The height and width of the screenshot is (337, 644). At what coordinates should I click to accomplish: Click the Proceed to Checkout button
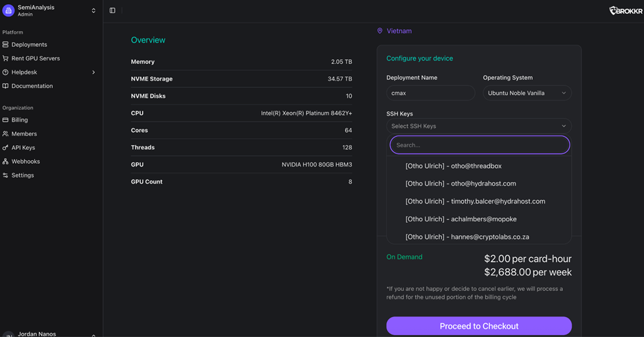(x=478, y=326)
